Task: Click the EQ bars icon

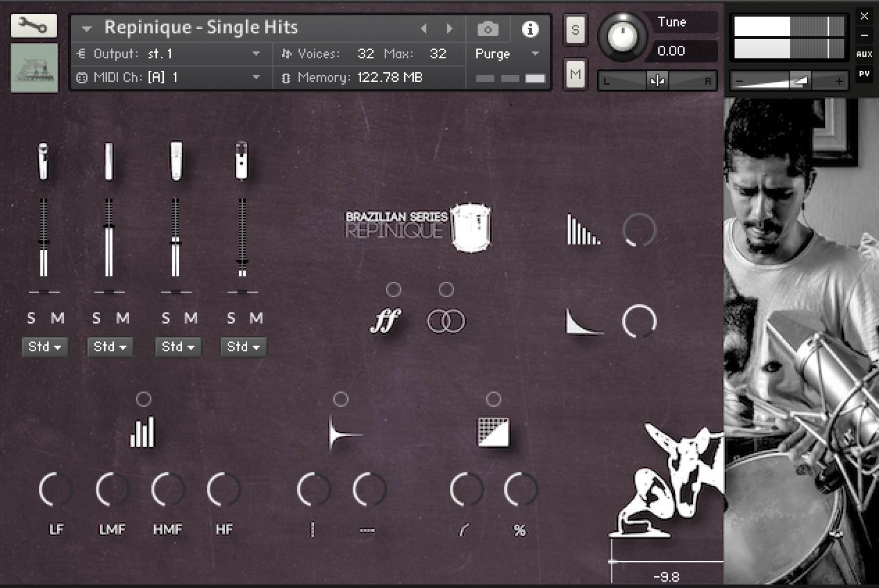Action: [x=142, y=432]
